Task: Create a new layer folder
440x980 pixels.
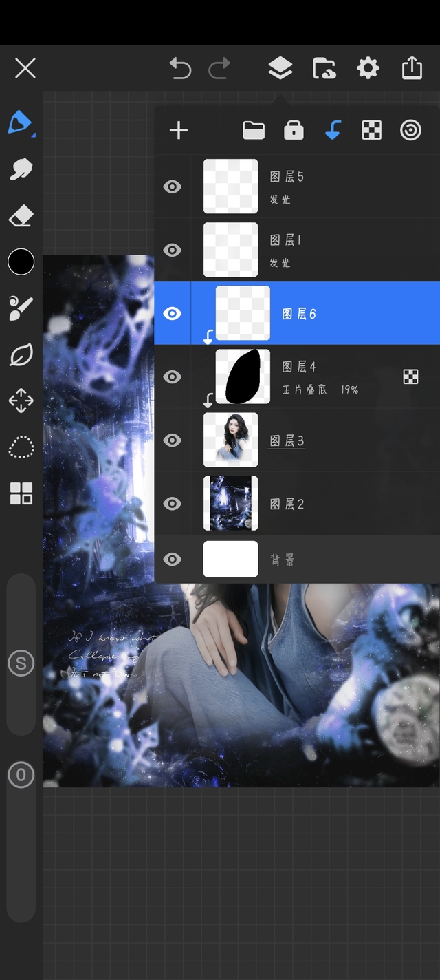Action: coord(254,130)
